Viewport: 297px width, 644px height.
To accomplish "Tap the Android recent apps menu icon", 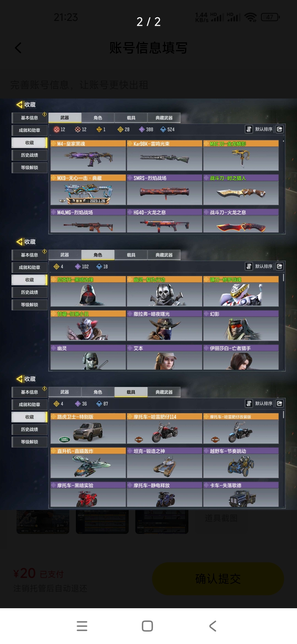I will (82, 626).
